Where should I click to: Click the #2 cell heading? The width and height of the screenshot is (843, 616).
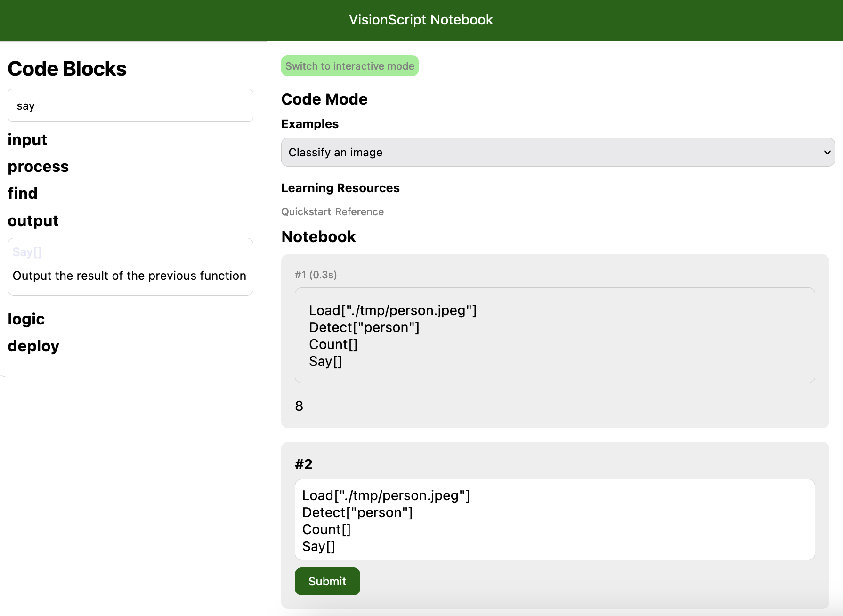coord(304,464)
